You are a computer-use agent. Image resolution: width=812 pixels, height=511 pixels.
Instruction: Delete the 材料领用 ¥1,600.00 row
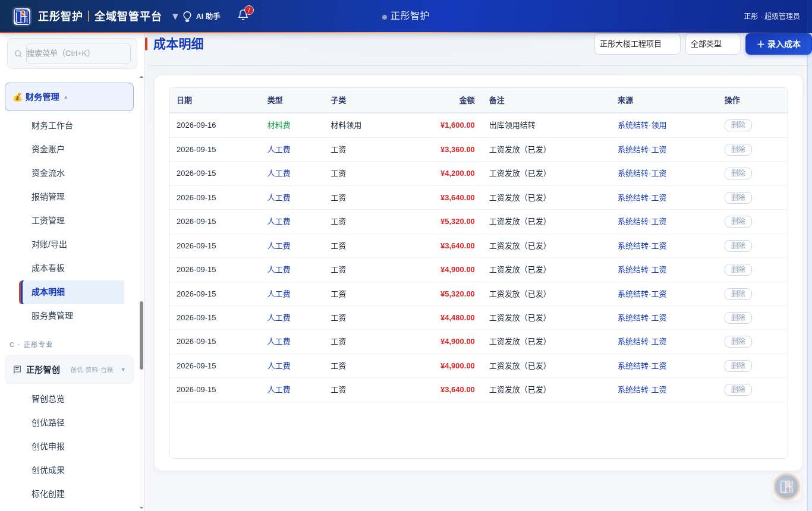click(738, 125)
